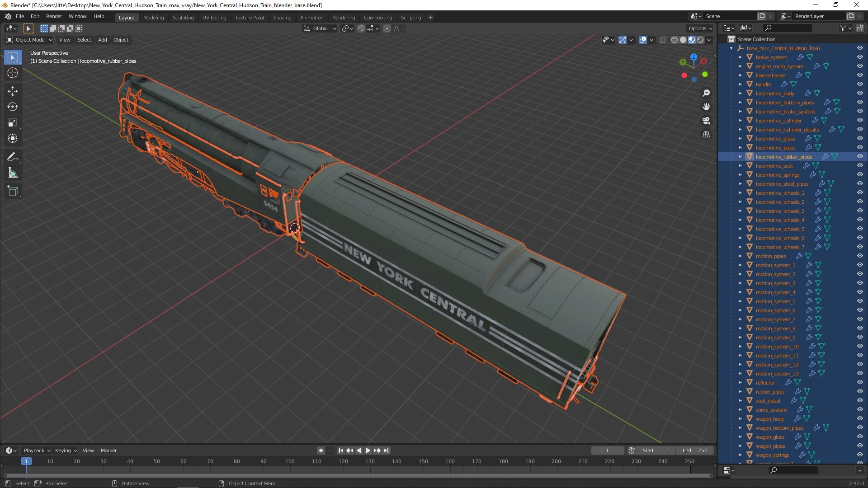Open the viewport Select menu

tap(84, 40)
